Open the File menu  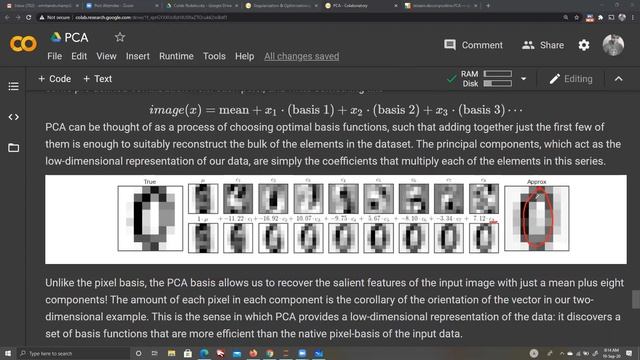pyautogui.click(x=54, y=56)
